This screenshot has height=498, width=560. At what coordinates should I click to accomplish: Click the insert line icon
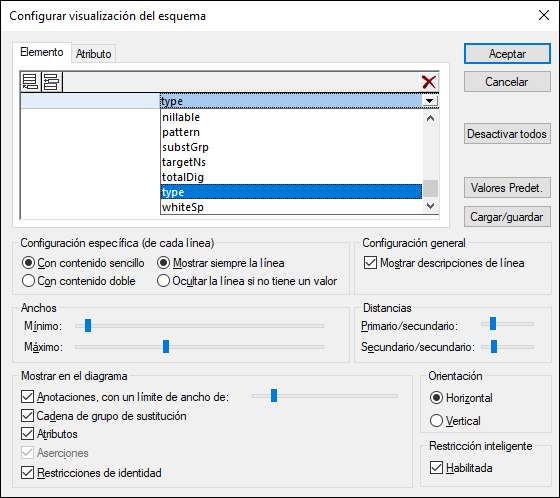point(52,82)
